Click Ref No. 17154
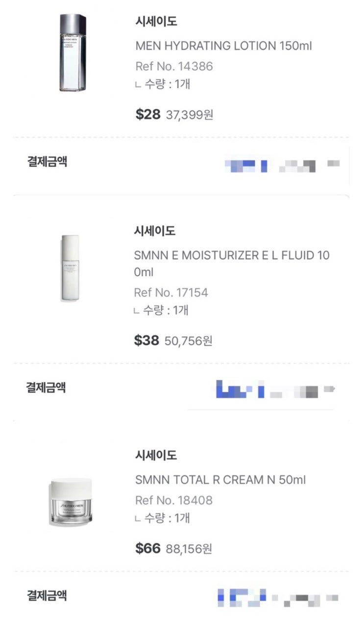 tap(171, 293)
